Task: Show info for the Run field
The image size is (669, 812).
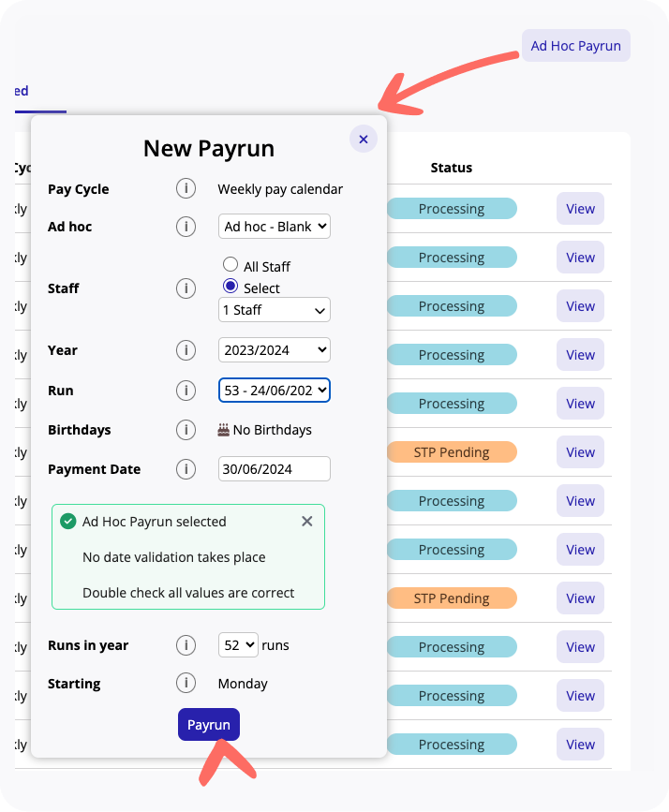Action: [x=186, y=391]
